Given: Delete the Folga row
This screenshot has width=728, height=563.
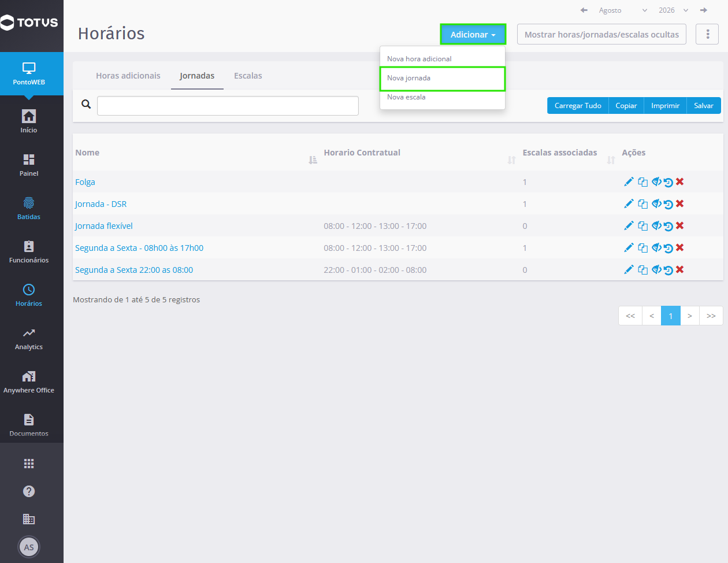Looking at the screenshot, I should pyautogui.click(x=680, y=182).
